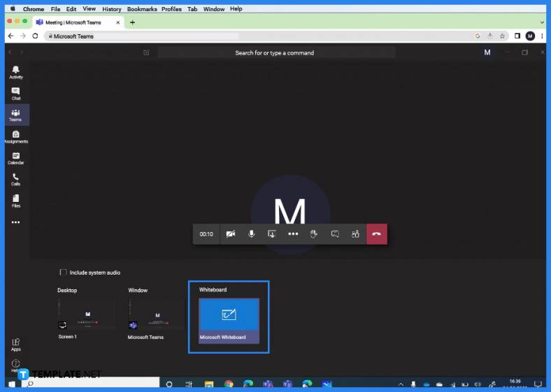Open the Chrome Bookmarks menu
Image resolution: width=551 pixels, height=392 pixels.
point(142,9)
